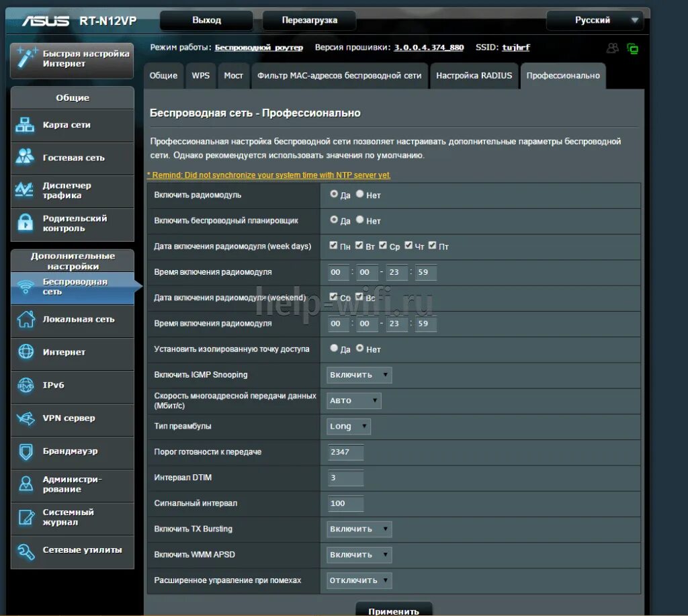Switch to the WPS tab
The image size is (688, 616).
200,76
